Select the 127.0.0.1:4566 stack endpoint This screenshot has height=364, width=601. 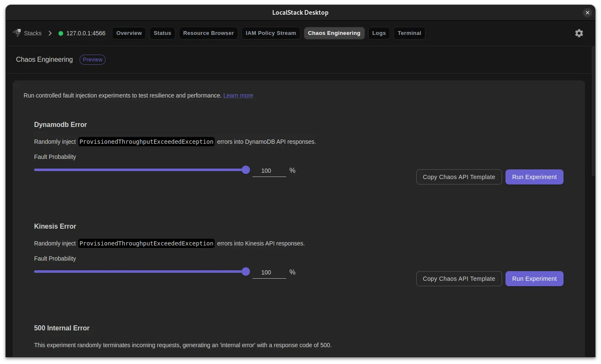tap(85, 33)
